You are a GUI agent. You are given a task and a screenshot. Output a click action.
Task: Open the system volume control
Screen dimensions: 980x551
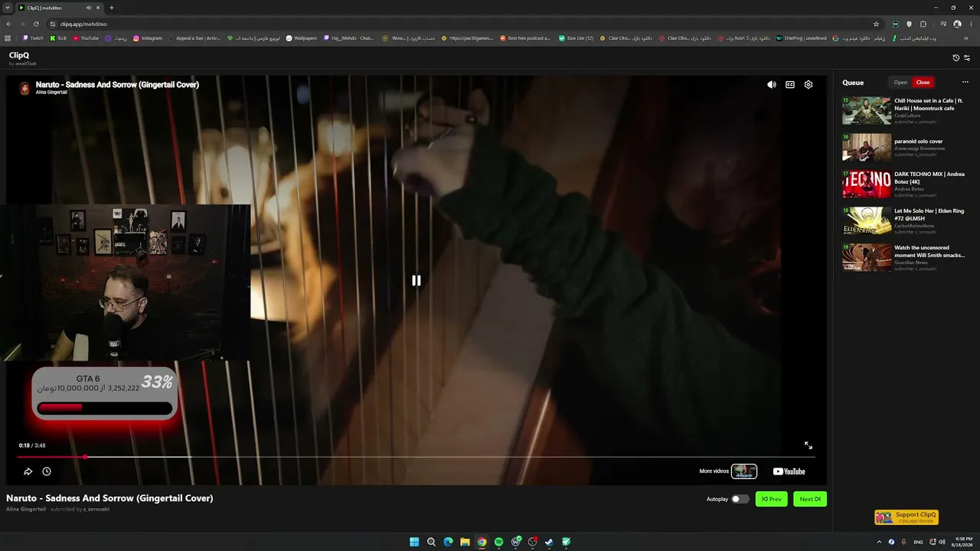(x=942, y=542)
